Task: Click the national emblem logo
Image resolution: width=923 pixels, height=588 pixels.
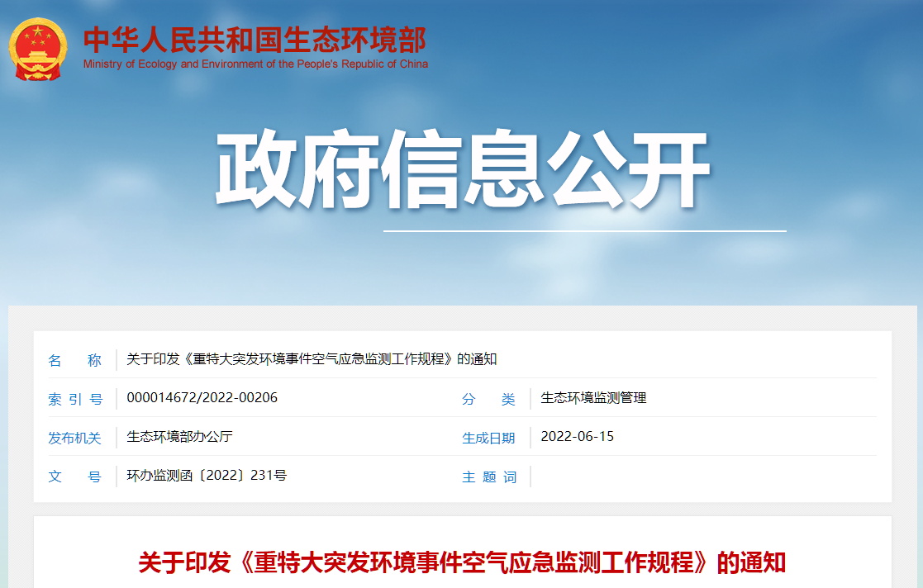Action: (x=37, y=48)
